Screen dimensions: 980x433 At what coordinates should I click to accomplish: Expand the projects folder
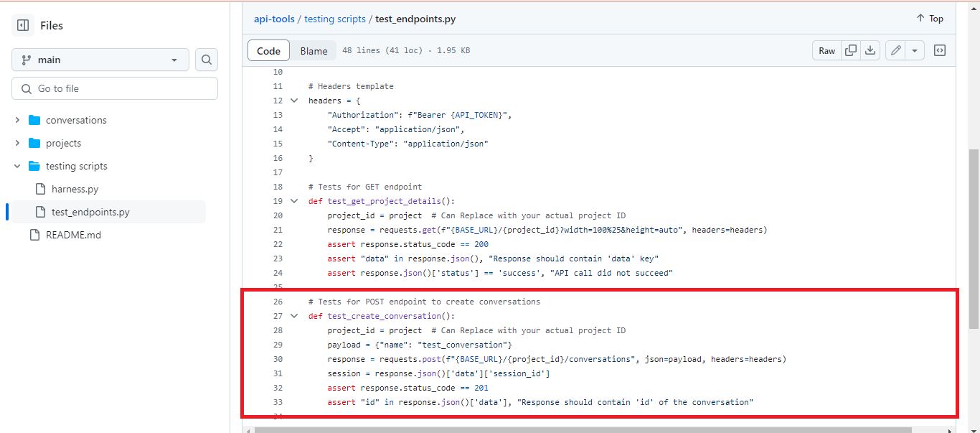click(17, 143)
